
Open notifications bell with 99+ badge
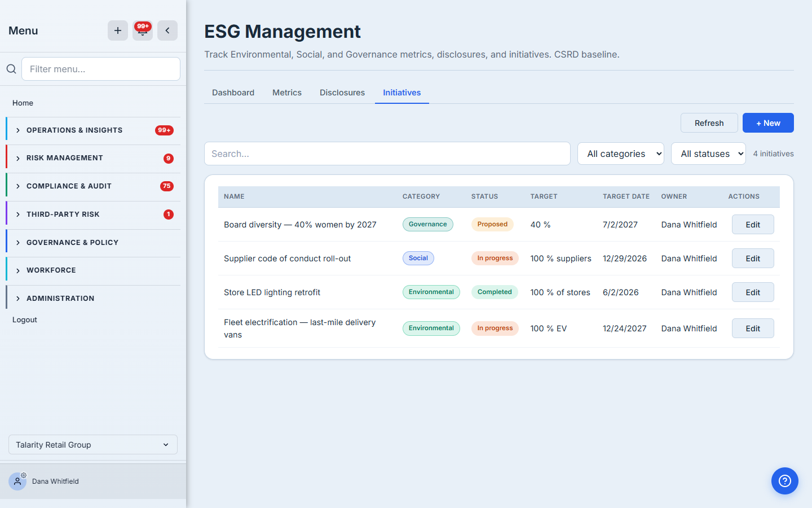pos(143,30)
